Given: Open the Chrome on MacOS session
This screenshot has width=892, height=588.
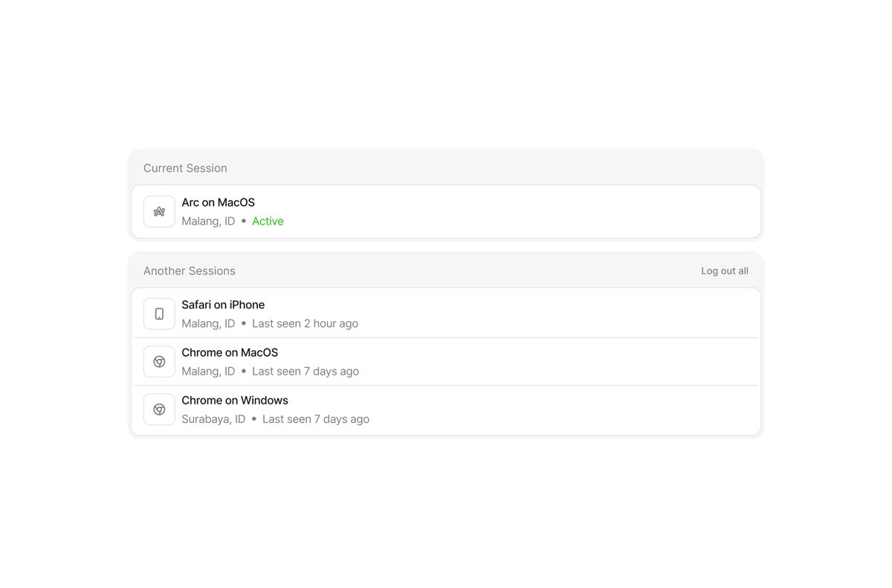Looking at the screenshot, I should click(446, 361).
